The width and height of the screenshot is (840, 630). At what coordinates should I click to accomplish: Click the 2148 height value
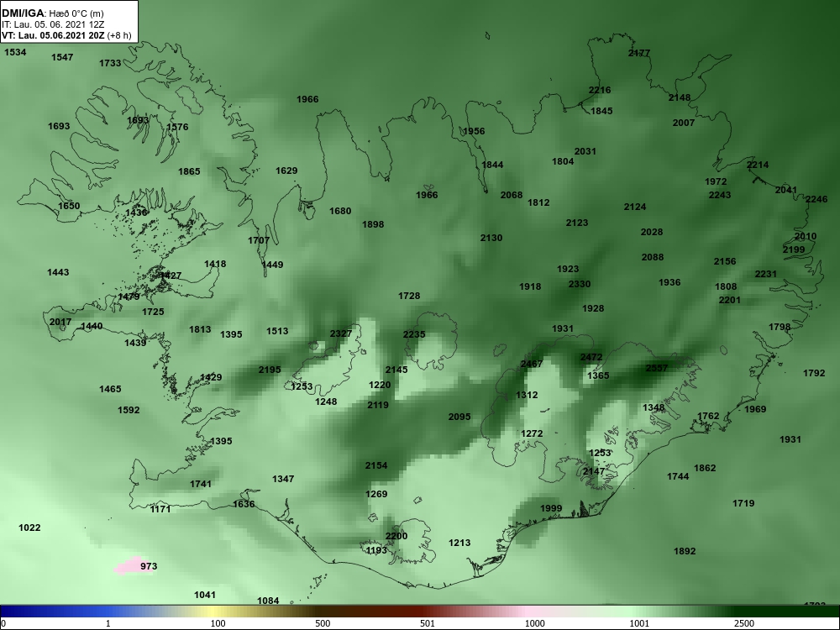680,97
